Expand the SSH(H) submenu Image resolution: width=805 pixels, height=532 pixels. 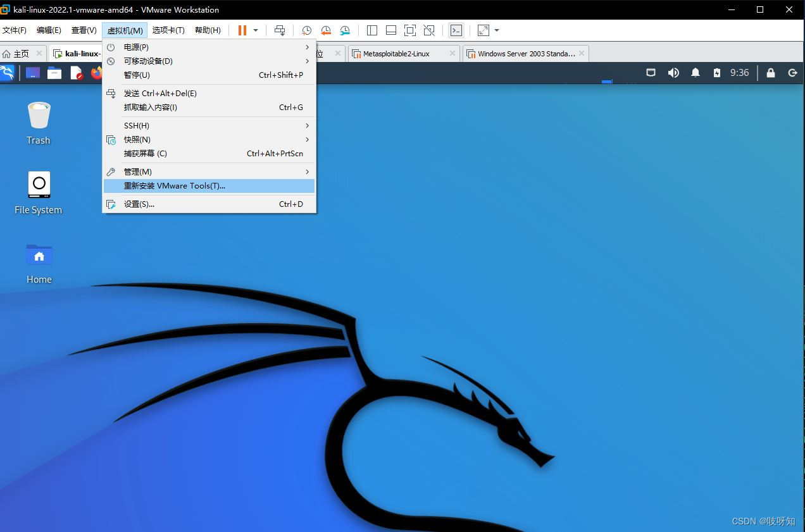point(209,126)
